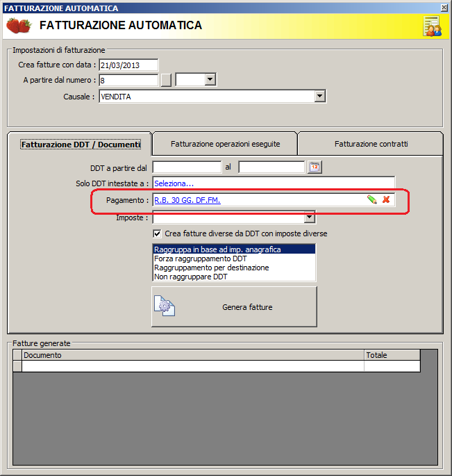Screen dimensions: 452x476
Task: Click the R.B. 30 GG. DF.FM. payment link
Action: click(187, 200)
